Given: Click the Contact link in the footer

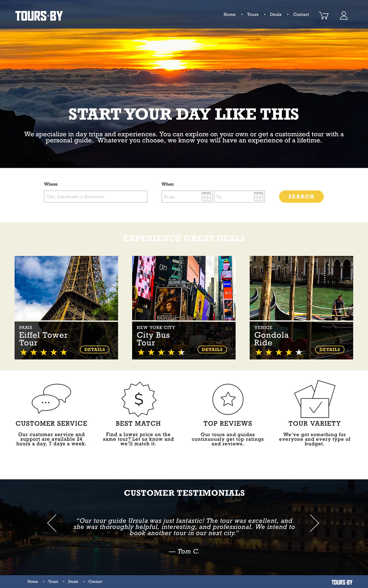Looking at the screenshot, I should [x=95, y=582].
